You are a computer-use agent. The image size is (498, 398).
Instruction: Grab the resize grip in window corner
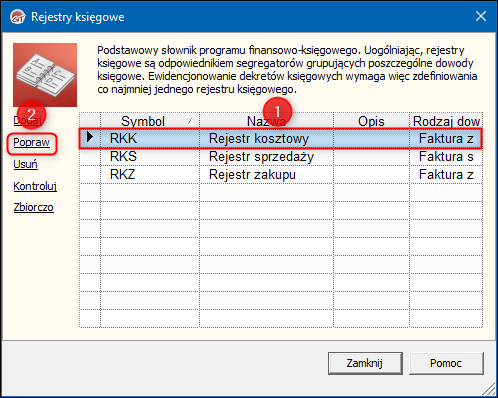click(489, 389)
